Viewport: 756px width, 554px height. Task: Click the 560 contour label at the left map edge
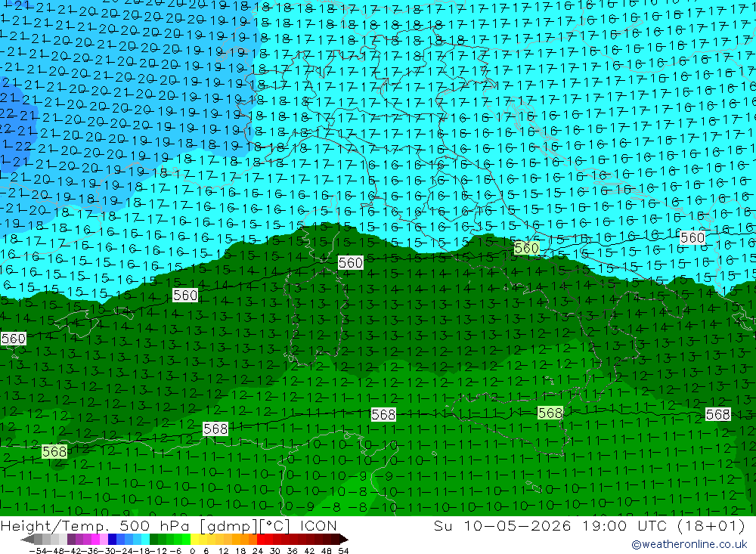[x=13, y=339]
